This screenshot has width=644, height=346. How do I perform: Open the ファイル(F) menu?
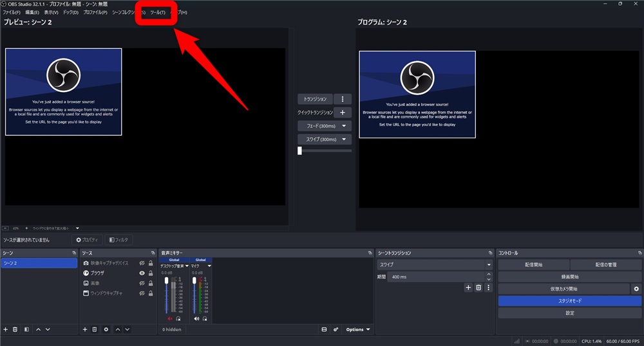point(12,12)
